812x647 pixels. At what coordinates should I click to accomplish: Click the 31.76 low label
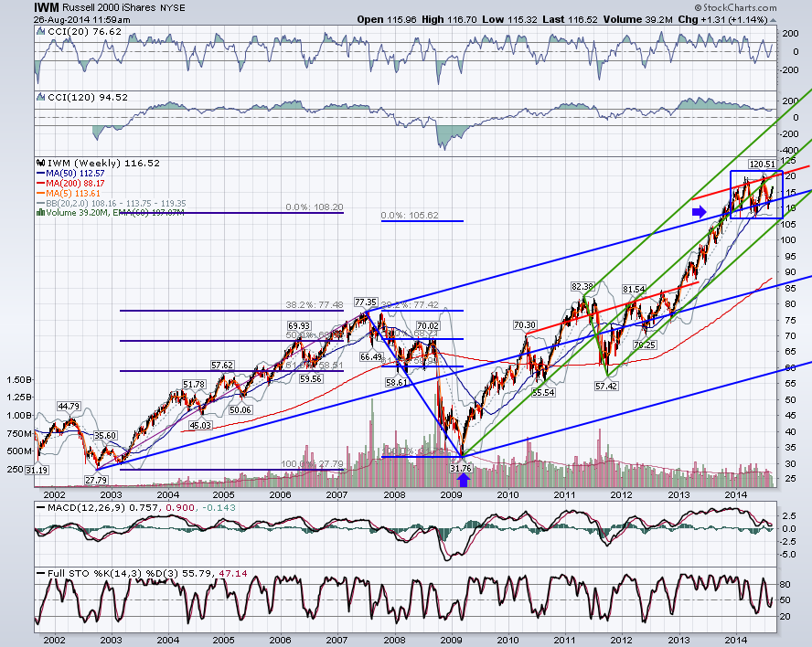[460, 469]
